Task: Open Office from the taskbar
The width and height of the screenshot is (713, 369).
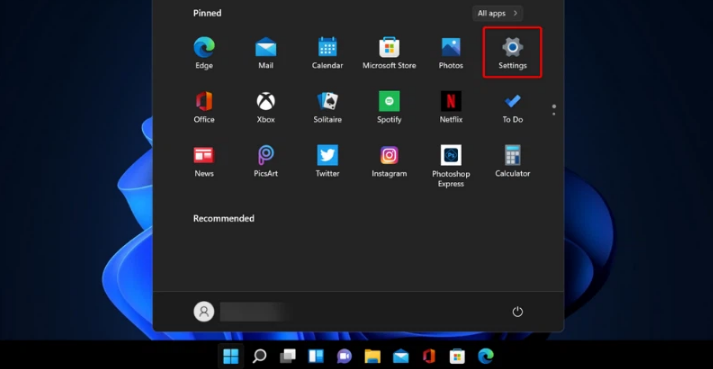Action: pos(429,356)
